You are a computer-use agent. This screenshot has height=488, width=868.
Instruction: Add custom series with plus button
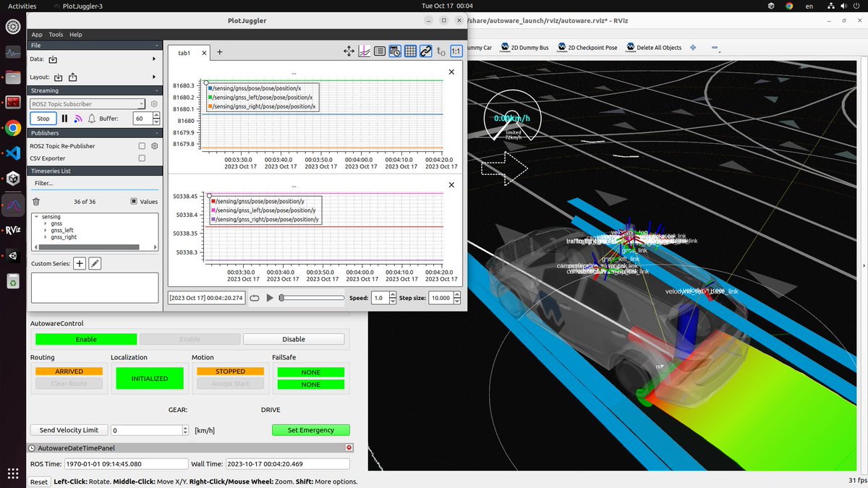click(x=80, y=264)
